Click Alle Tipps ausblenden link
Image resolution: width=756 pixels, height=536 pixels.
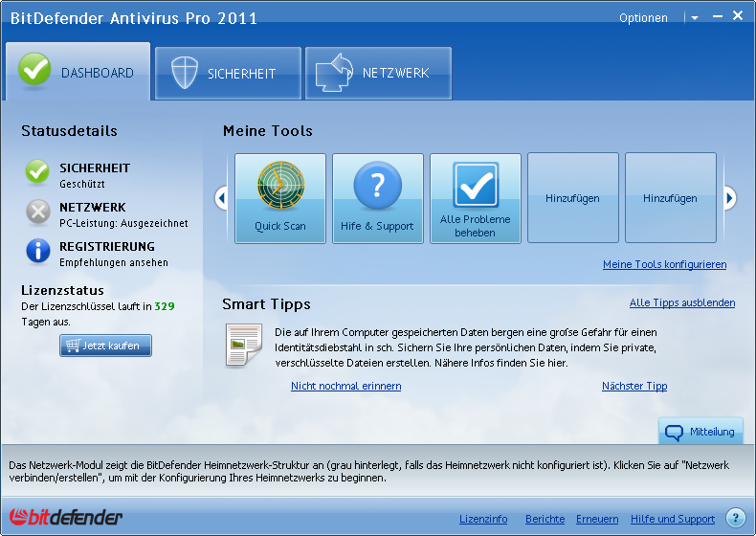682,302
